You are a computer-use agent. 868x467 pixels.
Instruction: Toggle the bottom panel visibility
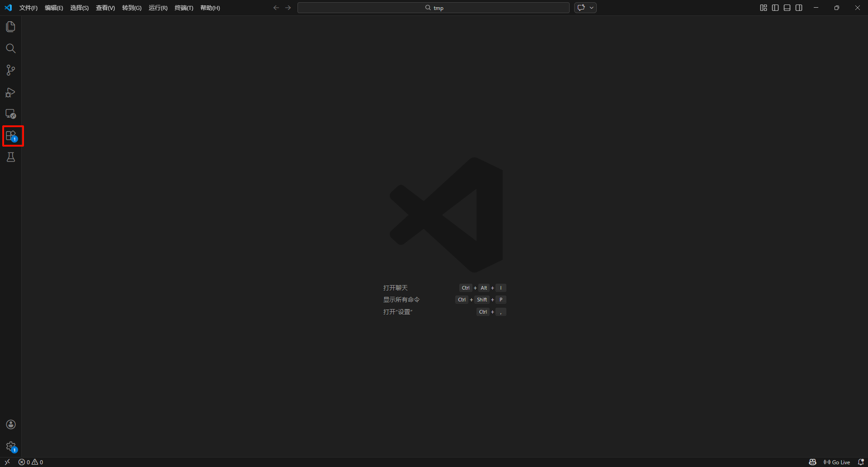point(787,8)
